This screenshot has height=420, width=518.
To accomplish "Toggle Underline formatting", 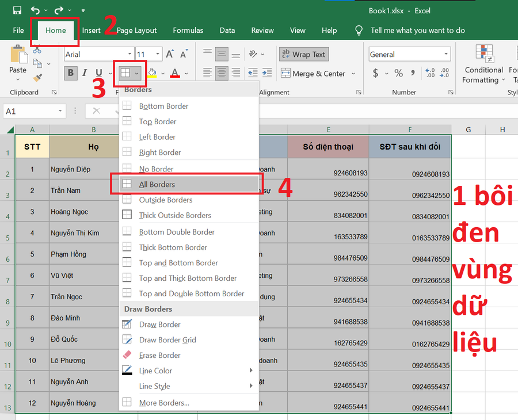I will pyautogui.click(x=99, y=72).
